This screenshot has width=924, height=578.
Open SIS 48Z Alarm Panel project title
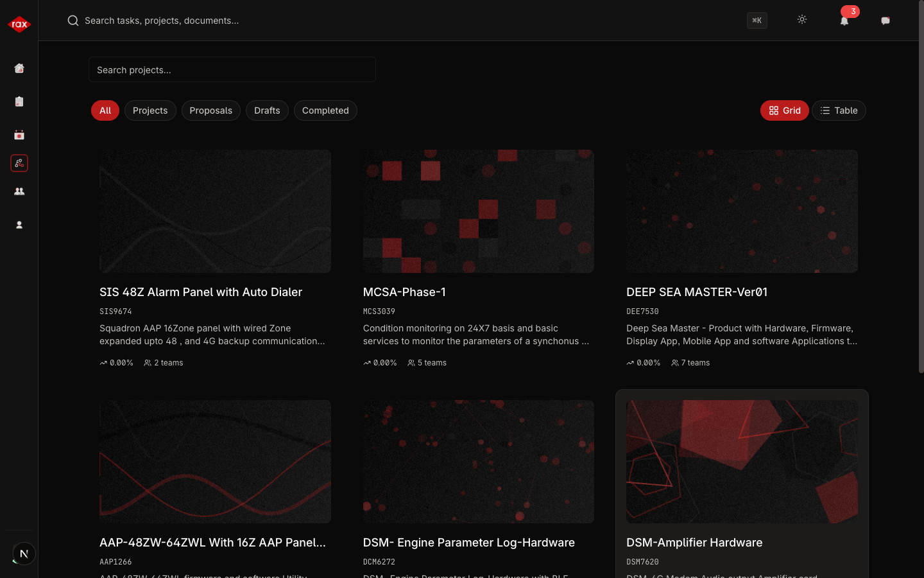click(x=201, y=292)
